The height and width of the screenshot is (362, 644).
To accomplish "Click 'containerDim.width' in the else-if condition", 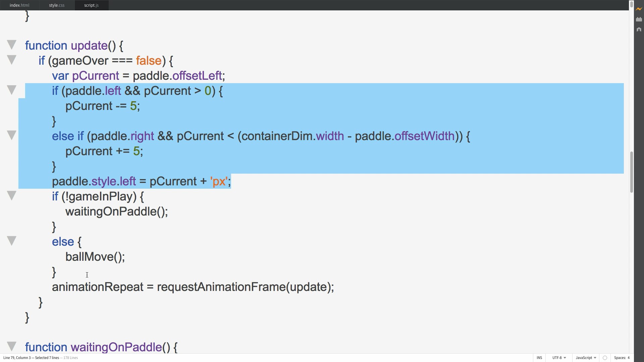I will (x=292, y=136).
